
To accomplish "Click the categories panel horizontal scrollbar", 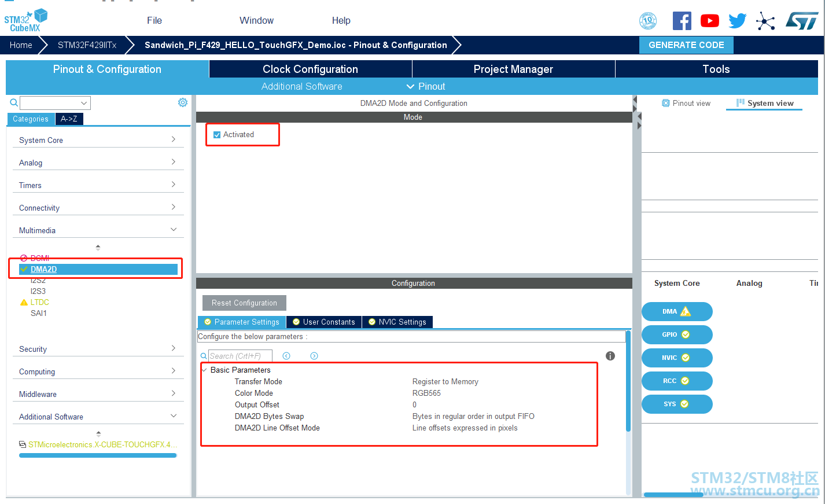I will pyautogui.click(x=98, y=455).
